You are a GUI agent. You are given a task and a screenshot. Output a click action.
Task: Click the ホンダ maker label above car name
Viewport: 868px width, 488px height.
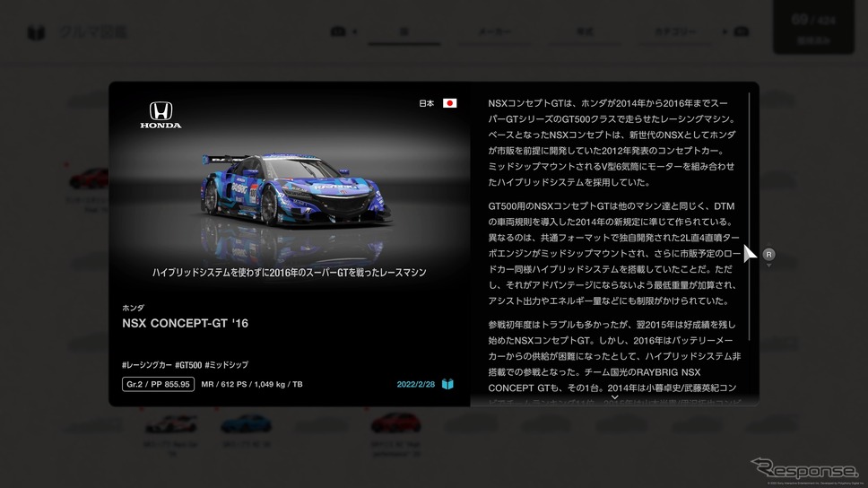coord(133,308)
